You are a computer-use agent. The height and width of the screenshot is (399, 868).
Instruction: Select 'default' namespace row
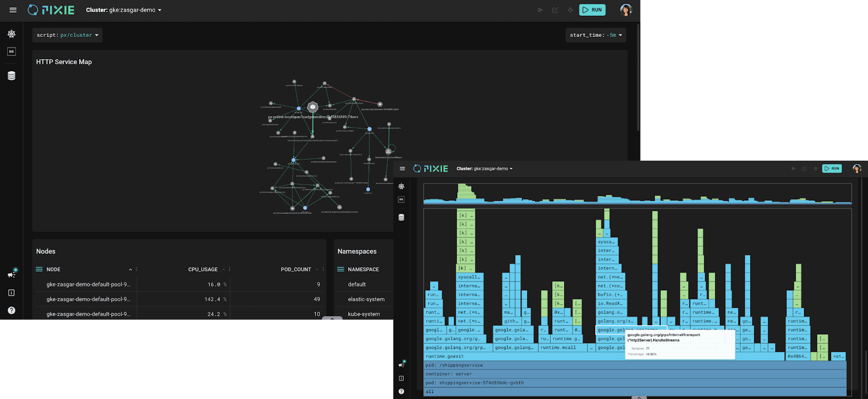pyautogui.click(x=364, y=284)
